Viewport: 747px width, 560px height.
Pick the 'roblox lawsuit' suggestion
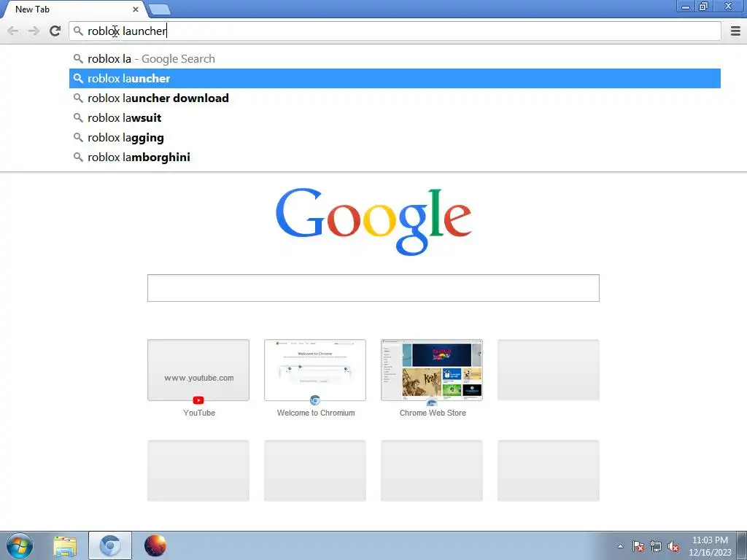coord(395,117)
